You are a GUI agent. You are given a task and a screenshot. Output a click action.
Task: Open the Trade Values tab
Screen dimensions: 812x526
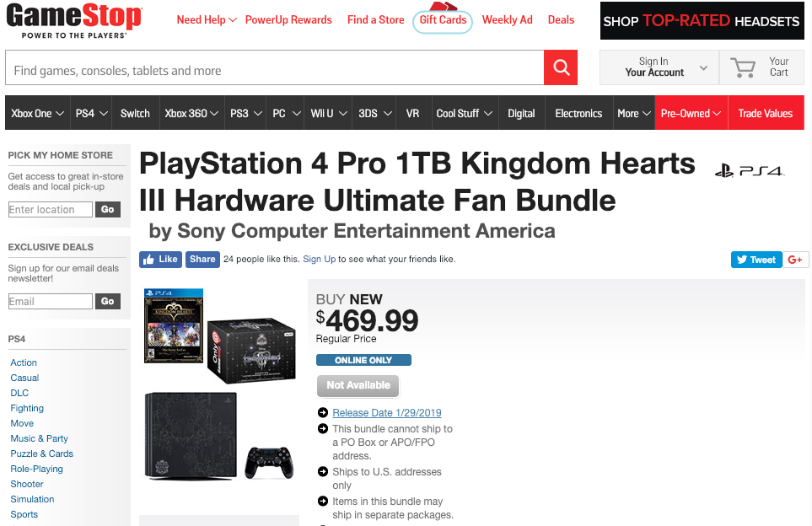(x=765, y=113)
